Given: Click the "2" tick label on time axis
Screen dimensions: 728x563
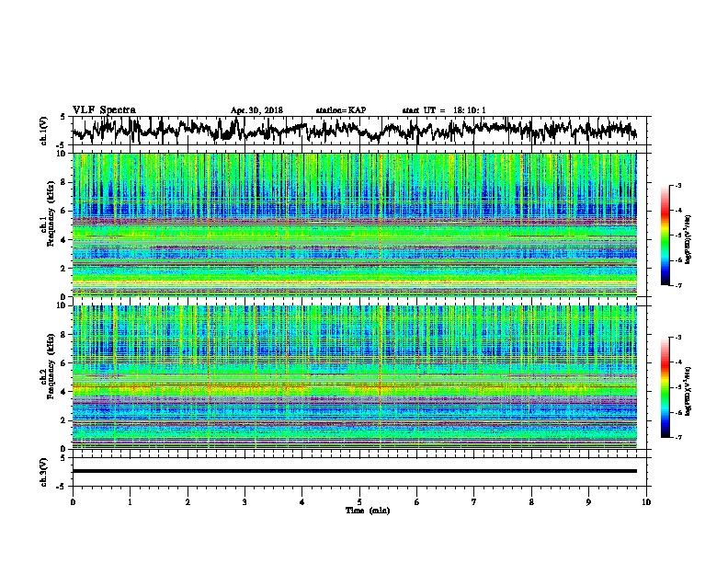Looking at the screenshot, I should click(188, 502).
